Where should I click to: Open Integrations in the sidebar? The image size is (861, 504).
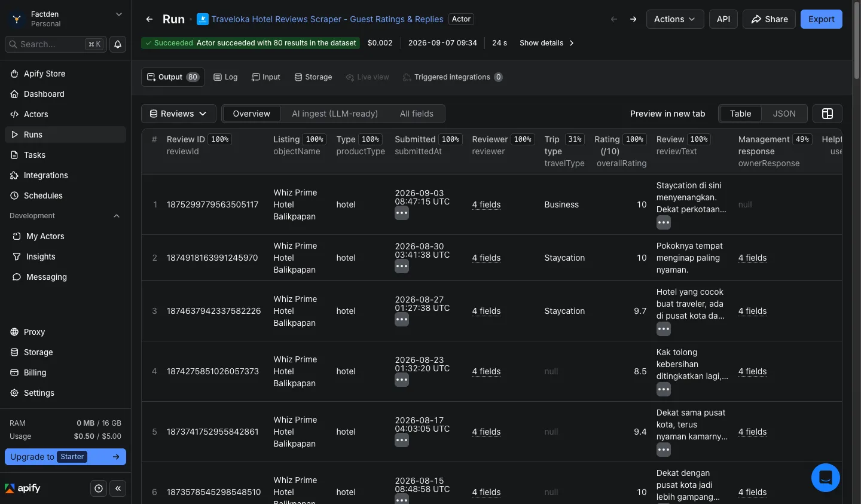pos(65,175)
